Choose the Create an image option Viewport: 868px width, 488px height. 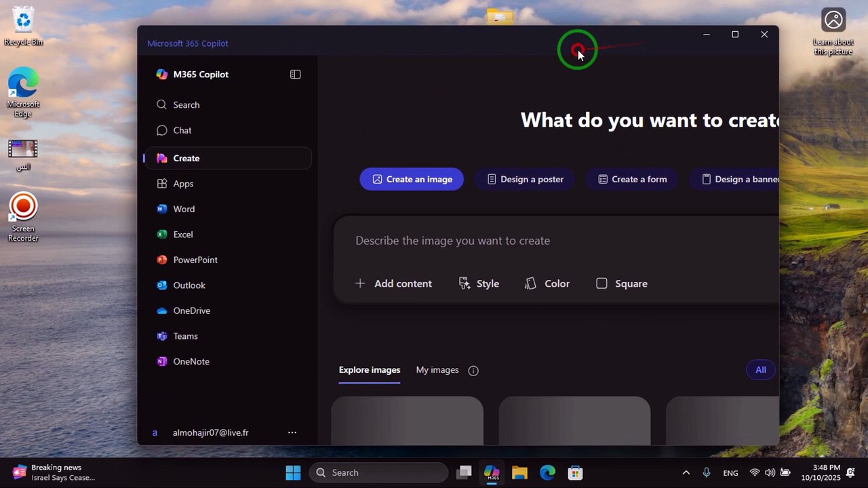(x=412, y=179)
